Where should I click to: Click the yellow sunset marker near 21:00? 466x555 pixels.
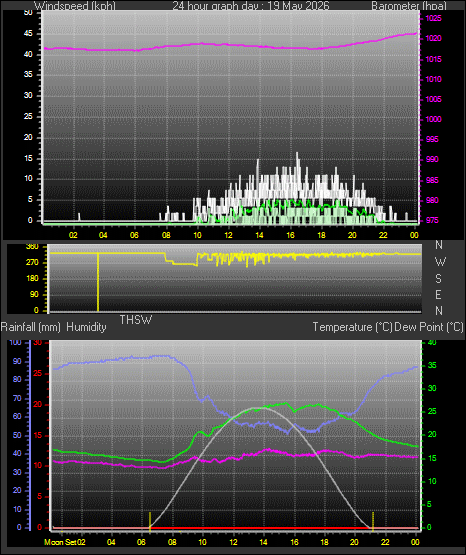tap(373, 521)
